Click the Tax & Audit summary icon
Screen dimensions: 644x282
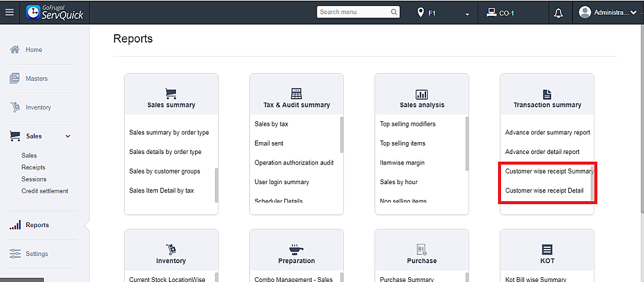(297, 94)
